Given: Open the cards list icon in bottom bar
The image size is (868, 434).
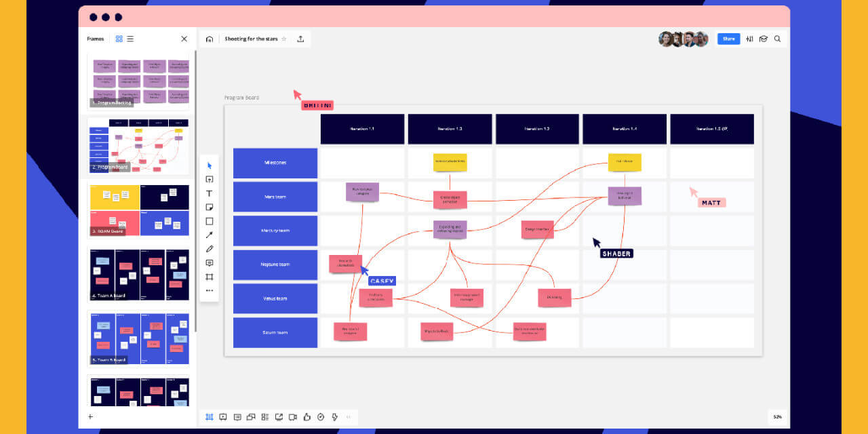Looking at the screenshot, I should (x=265, y=417).
